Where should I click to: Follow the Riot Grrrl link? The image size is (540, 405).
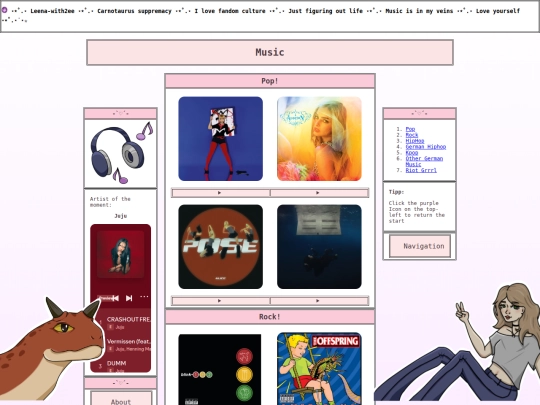click(x=421, y=170)
